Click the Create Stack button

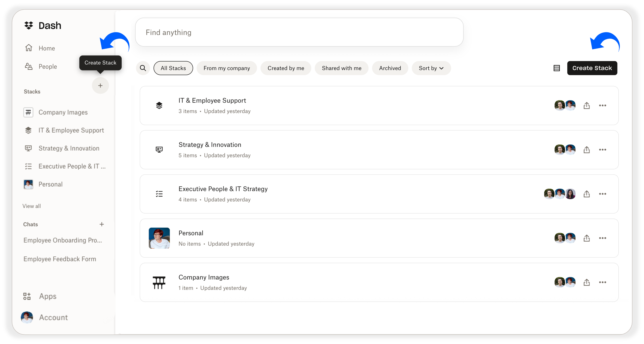(592, 68)
